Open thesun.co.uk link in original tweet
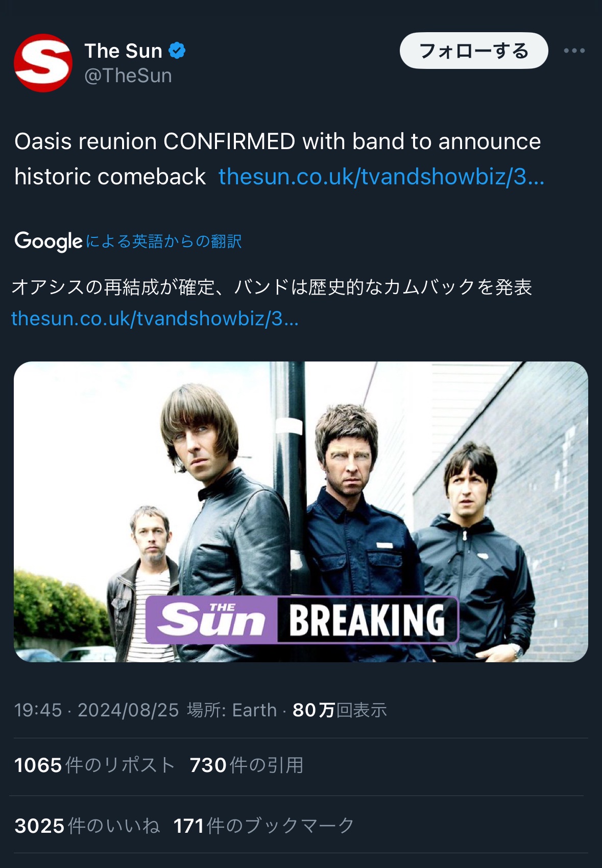Image resolution: width=602 pixels, height=868 pixels. [x=381, y=177]
